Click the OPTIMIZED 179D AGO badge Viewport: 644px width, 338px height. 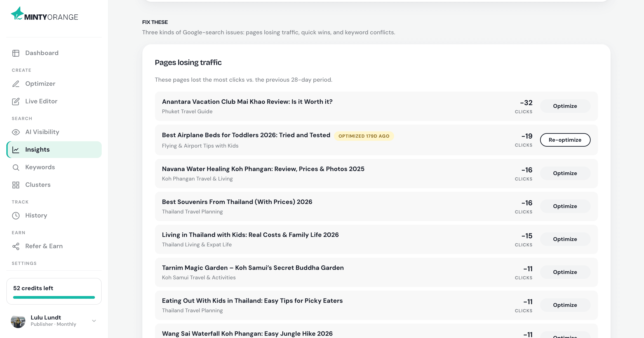pyautogui.click(x=364, y=136)
